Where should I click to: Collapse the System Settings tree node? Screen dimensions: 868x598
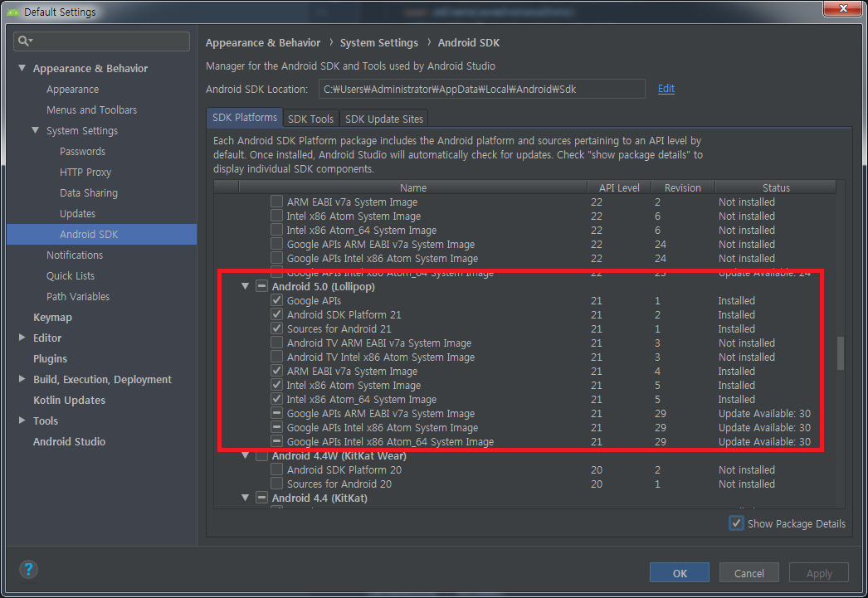point(36,130)
